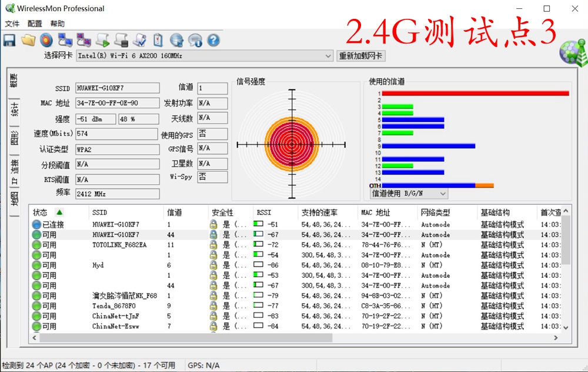The height and width of the screenshot is (372, 588).
Task: Start logging via the green play scroll icon
Action: (x=101, y=39)
